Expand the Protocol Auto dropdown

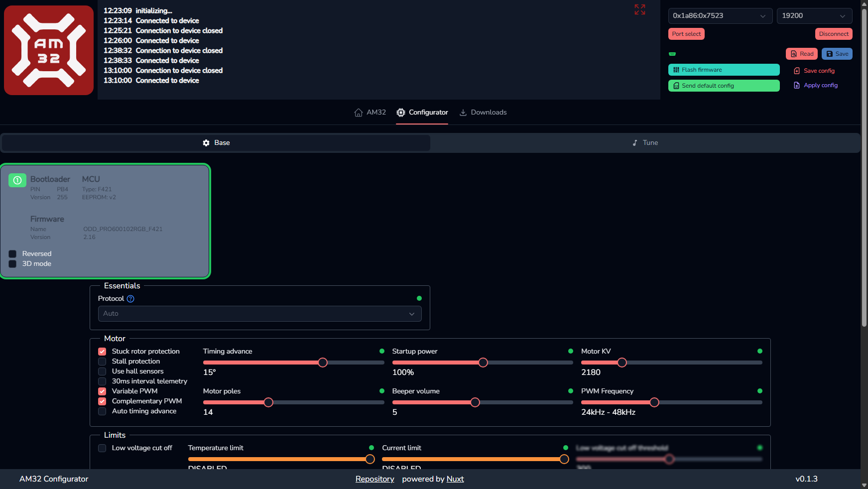click(260, 314)
